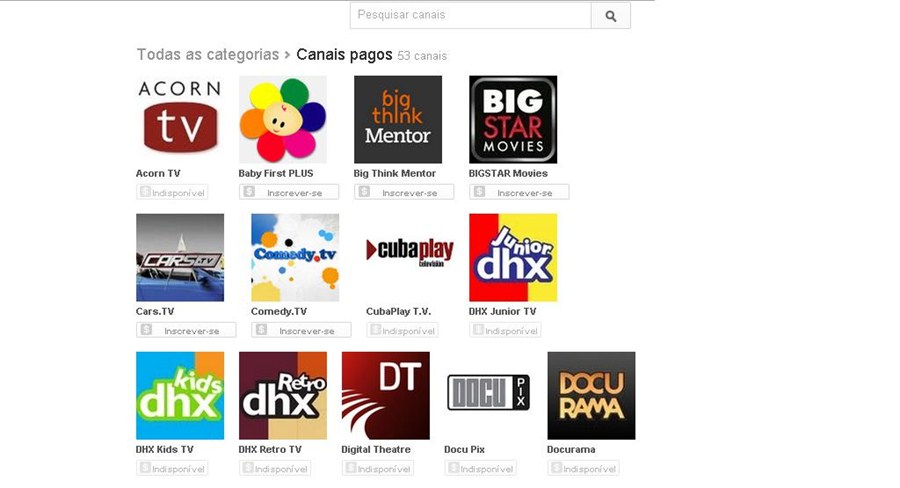Open the BIGSTAR Movies channel icon
Viewport: 900px width, 488px height.
[512, 119]
